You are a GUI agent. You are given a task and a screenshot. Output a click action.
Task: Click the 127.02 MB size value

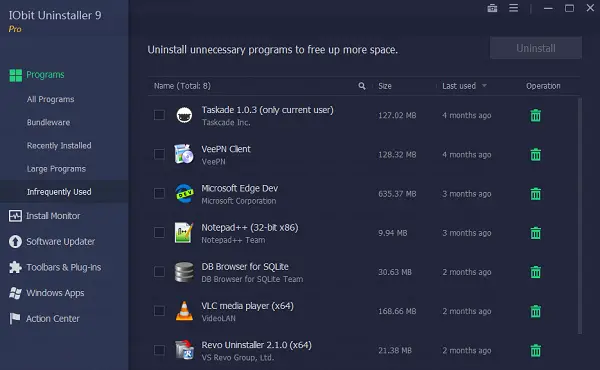(397, 116)
